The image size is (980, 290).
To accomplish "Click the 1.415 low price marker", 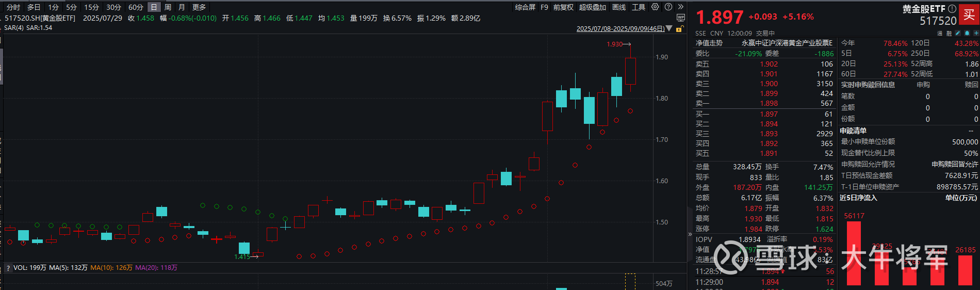I will coord(242,256).
